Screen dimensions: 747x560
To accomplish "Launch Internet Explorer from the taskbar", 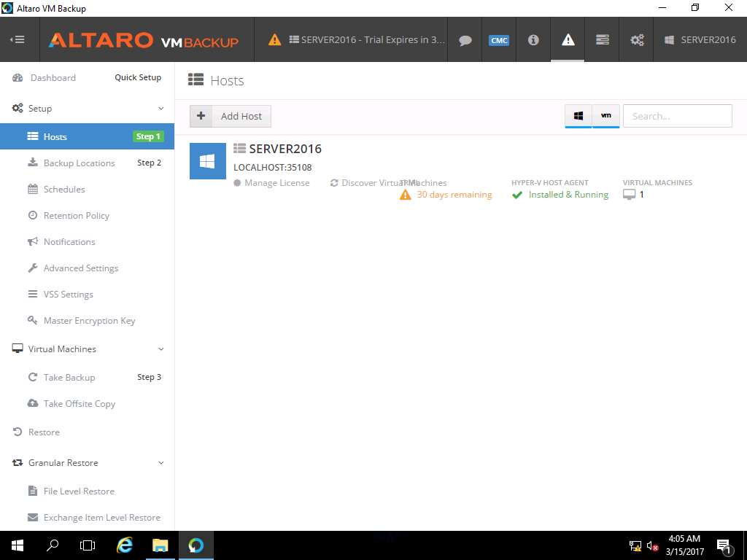I will click(x=124, y=545).
